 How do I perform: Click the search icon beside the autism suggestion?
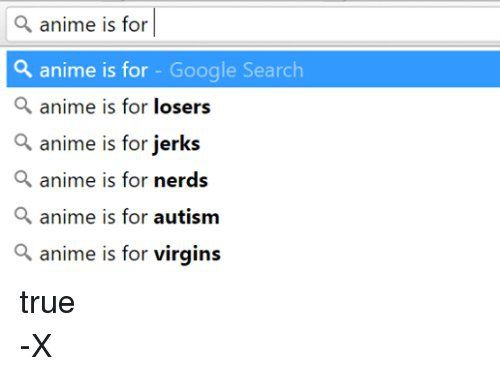click(x=23, y=216)
